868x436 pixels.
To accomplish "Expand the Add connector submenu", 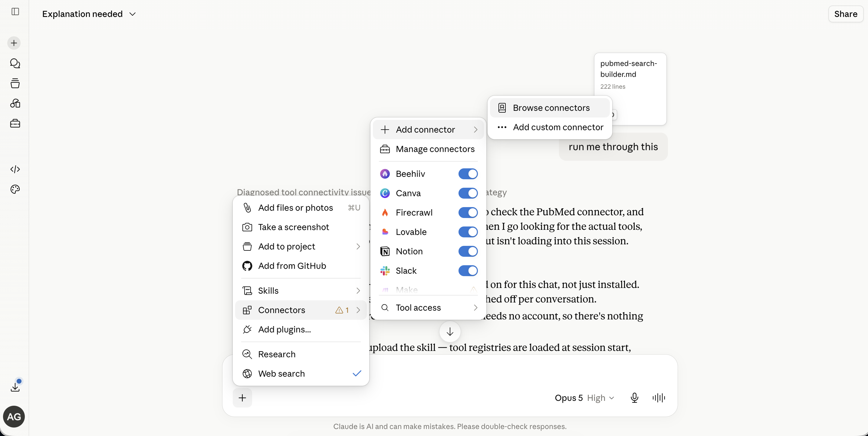I will coord(428,130).
